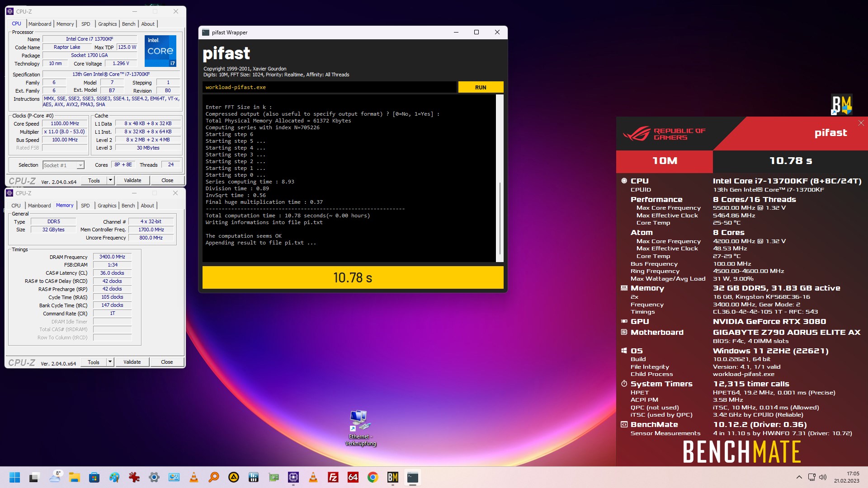Focus the pifast terminal taskbar icon
868x488 pixels.
(x=412, y=477)
